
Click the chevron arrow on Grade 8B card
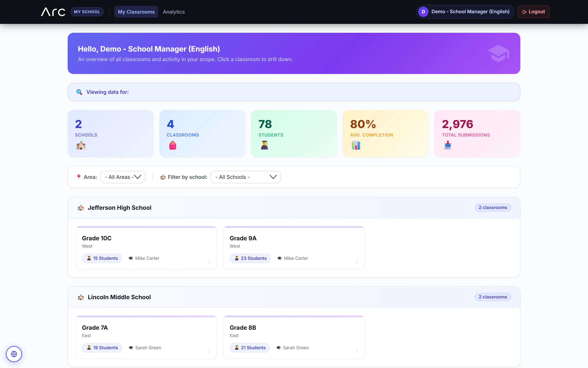coord(357,351)
